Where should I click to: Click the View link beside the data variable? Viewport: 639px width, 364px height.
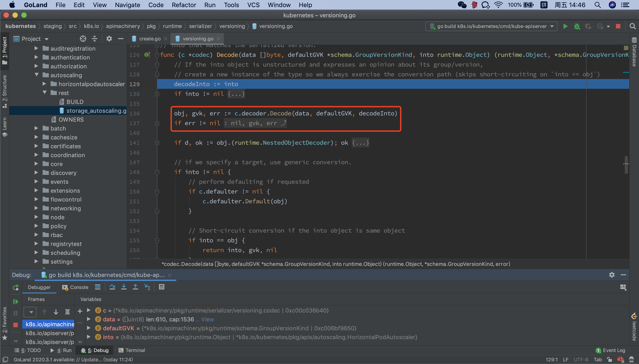[x=207, y=319]
